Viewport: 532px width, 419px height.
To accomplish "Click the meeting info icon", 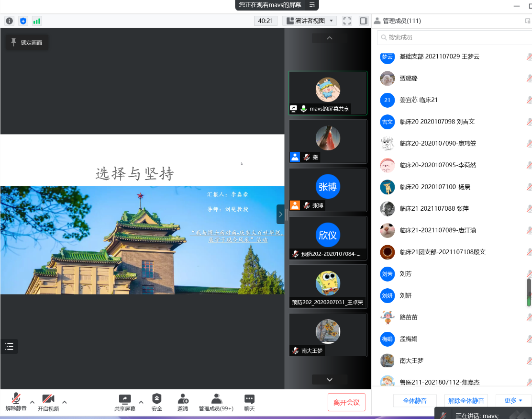I will [10, 21].
